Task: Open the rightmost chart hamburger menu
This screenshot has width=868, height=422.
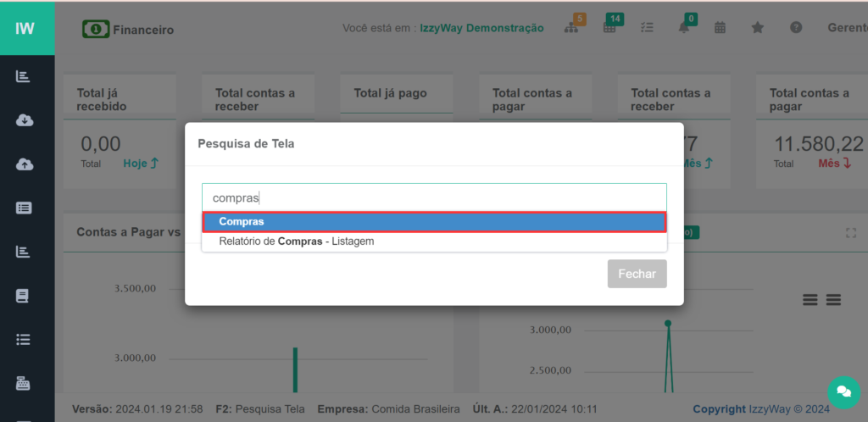Action: pos(833,300)
